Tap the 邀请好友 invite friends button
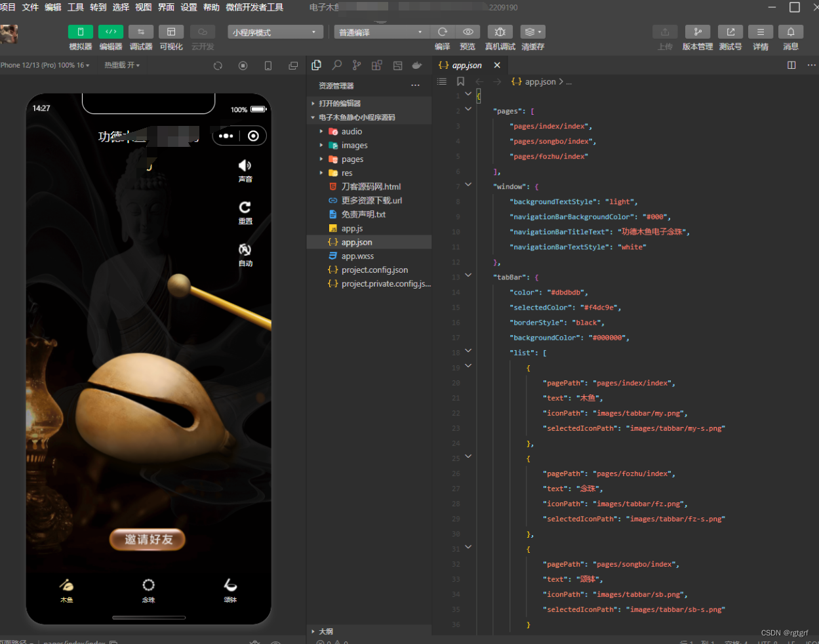The width and height of the screenshot is (819, 644). (148, 539)
